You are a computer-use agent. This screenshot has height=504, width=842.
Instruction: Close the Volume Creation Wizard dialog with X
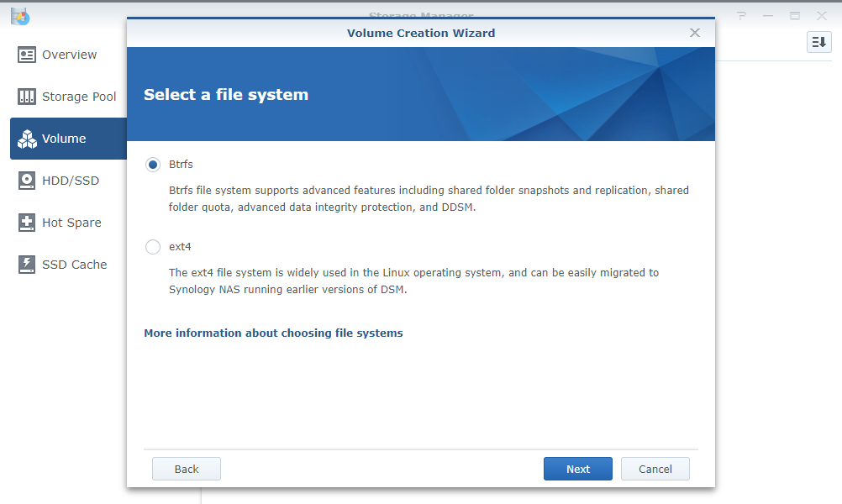[694, 33]
